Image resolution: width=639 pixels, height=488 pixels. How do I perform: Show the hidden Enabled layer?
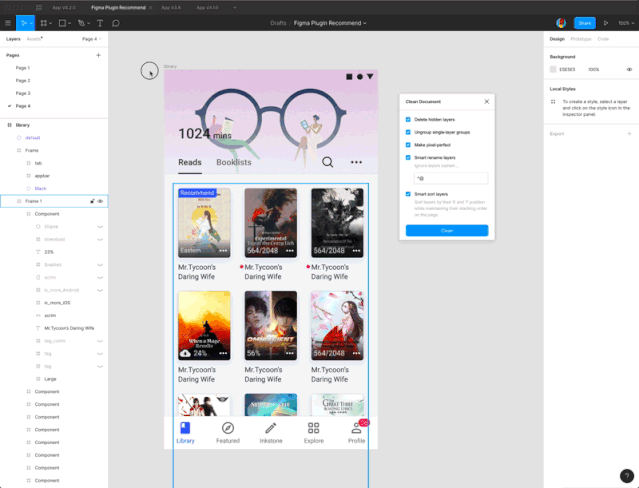click(100, 265)
